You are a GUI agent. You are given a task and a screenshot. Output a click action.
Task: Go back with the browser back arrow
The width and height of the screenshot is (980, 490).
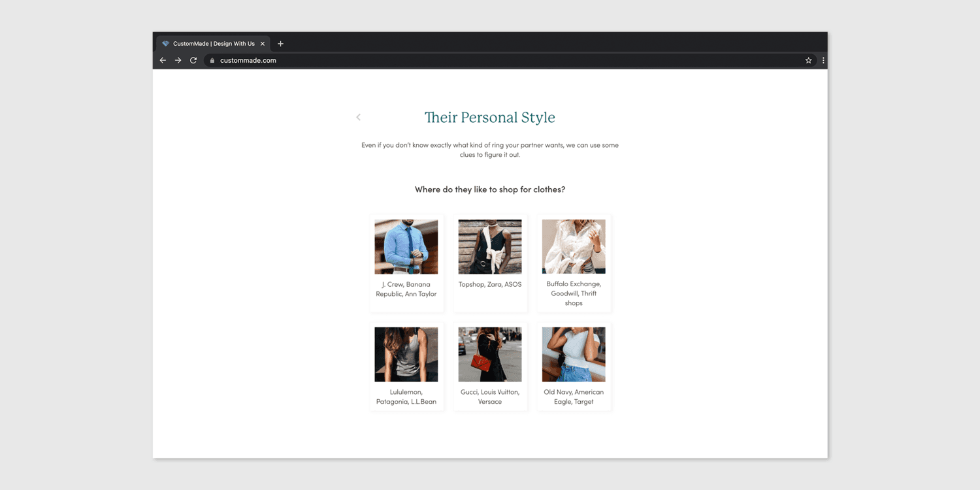point(163,60)
